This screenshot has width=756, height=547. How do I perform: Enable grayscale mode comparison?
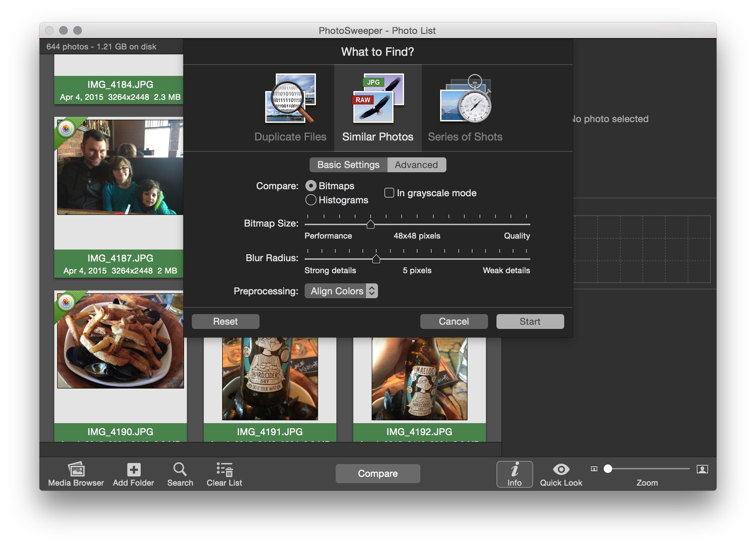click(x=389, y=193)
